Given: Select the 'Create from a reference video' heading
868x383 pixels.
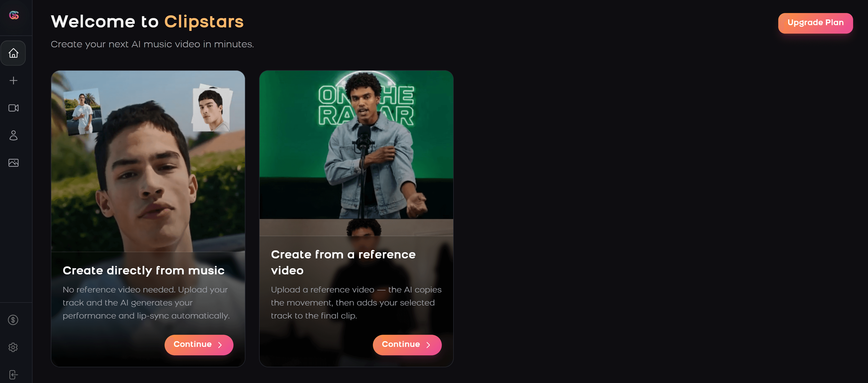Looking at the screenshot, I should coord(343,262).
